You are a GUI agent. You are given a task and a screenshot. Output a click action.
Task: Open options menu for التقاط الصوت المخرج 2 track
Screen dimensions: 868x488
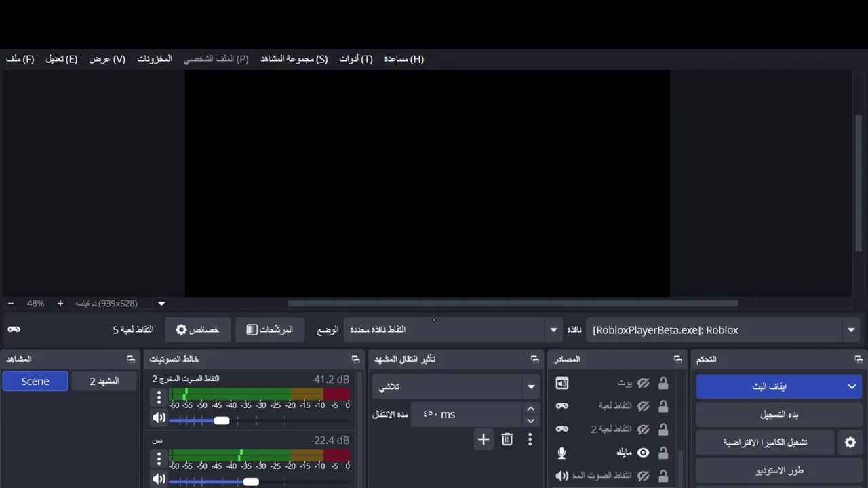[x=159, y=397]
